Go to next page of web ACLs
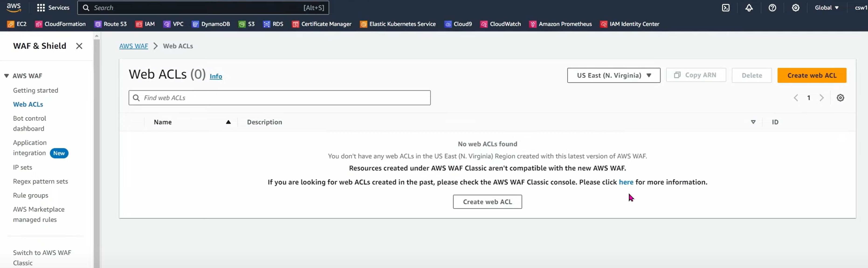Viewport: 868px width, 268px height. (822, 98)
